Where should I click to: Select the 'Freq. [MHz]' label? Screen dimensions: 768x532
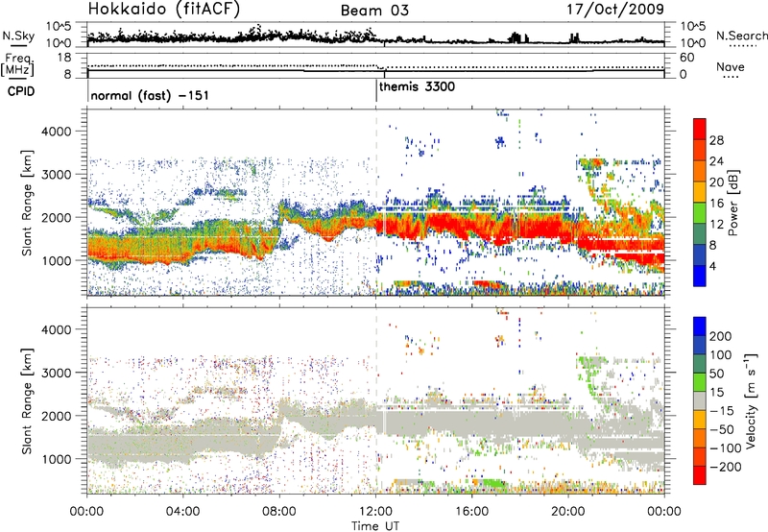point(18,65)
